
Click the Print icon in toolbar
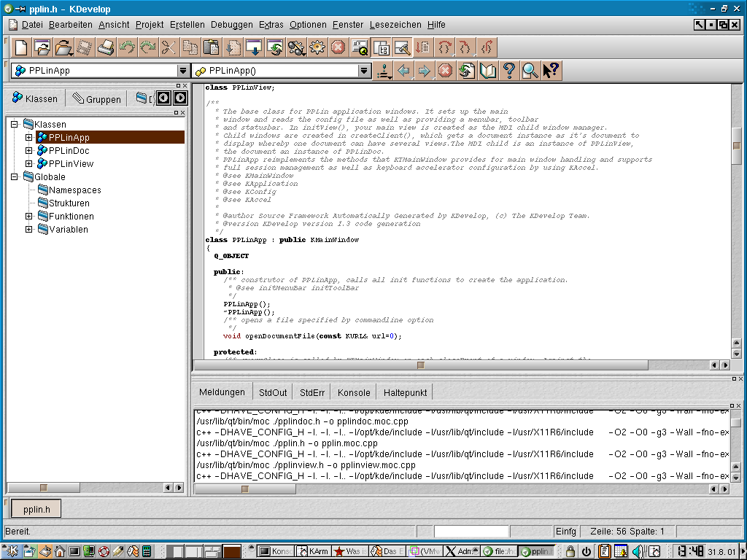coord(107,48)
